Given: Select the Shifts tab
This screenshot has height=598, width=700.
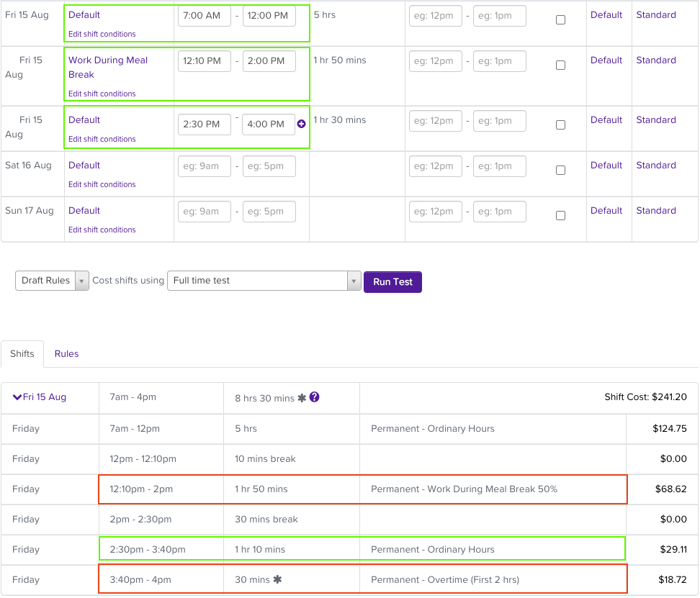Looking at the screenshot, I should [22, 354].
